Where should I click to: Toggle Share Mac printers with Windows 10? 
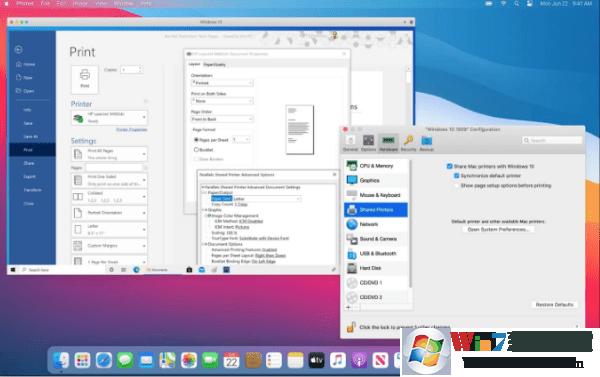(450, 166)
